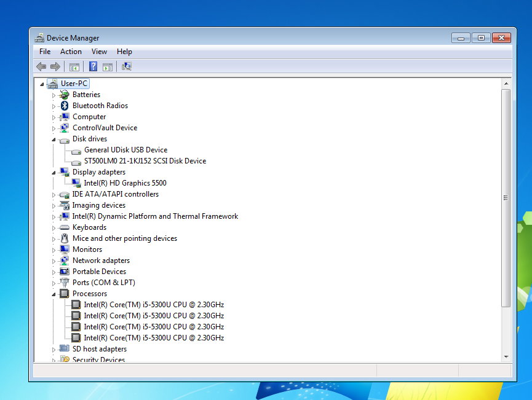This screenshot has width=532, height=400.
Task: Click the SD host adapters icon
Action: (64, 348)
